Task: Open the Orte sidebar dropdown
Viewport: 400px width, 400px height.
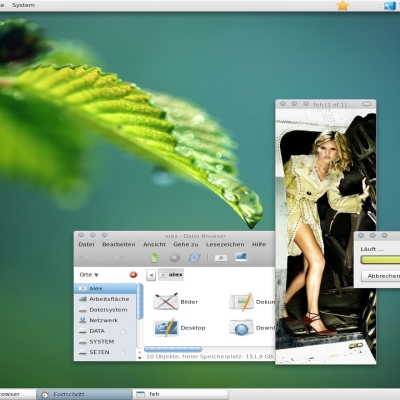Action: coord(89,275)
